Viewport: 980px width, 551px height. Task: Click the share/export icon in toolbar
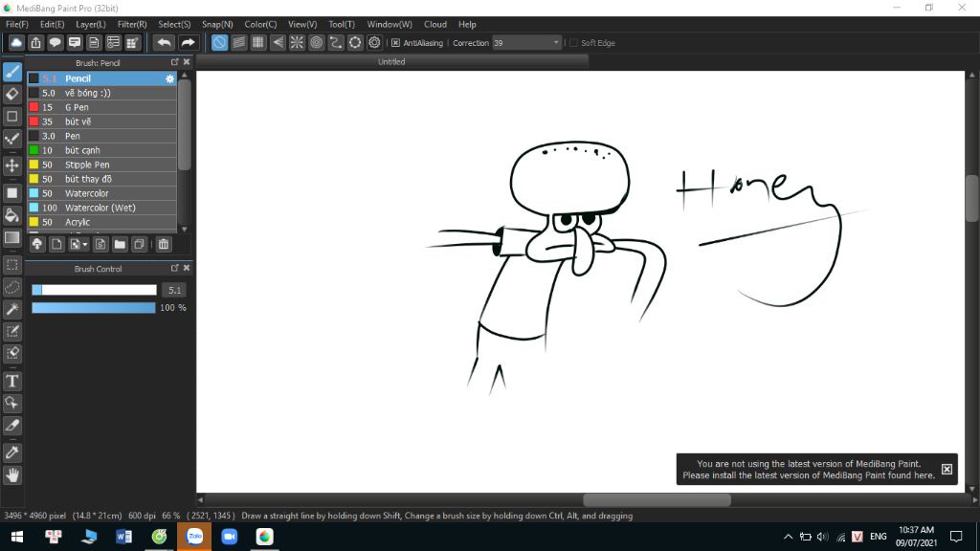[35, 42]
